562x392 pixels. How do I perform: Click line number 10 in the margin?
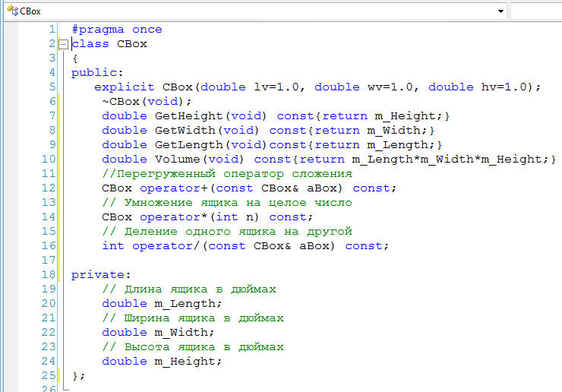[x=49, y=160]
